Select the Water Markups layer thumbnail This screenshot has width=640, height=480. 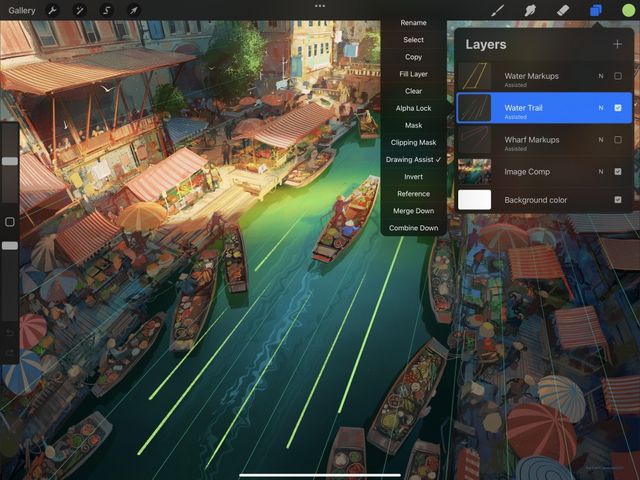(474, 76)
